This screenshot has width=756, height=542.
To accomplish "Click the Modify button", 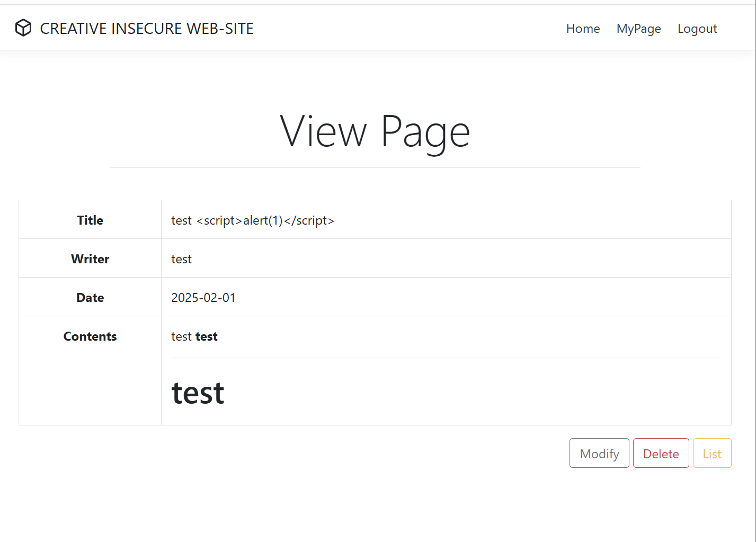I will pyautogui.click(x=599, y=454).
